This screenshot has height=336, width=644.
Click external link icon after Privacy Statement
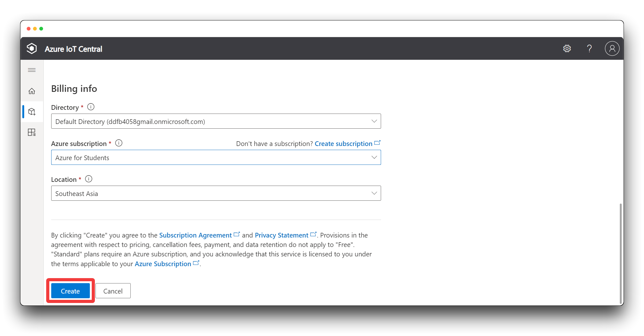313,234
